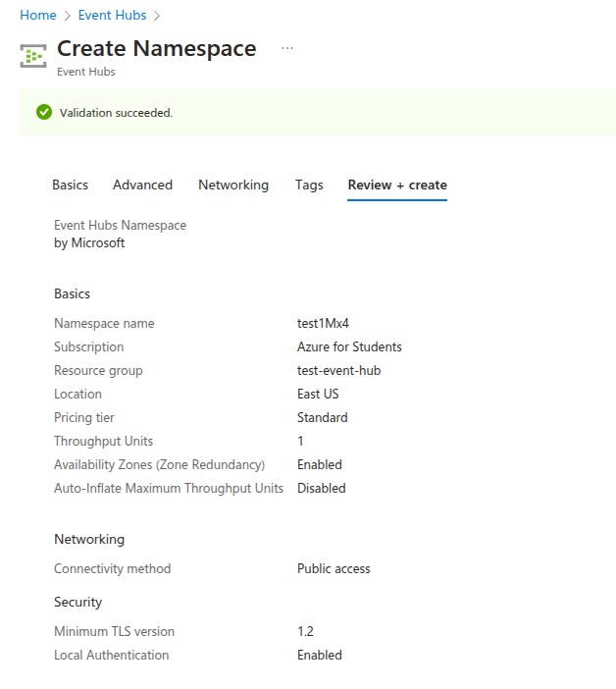The image size is (616, 689).
Task: Click the 'Resource group' label
Action: 98,371
